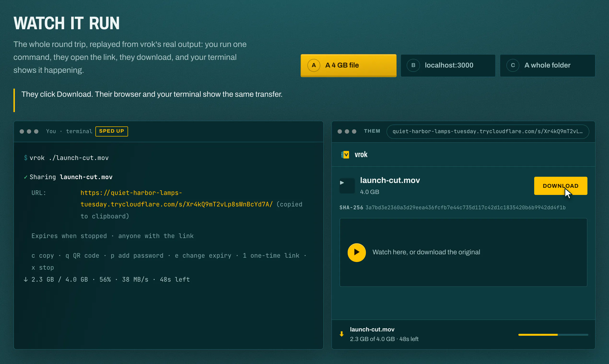This screenshot has width=609, height=364.
Task: Click the circled A badge on first tab
Action: (314, 65)
